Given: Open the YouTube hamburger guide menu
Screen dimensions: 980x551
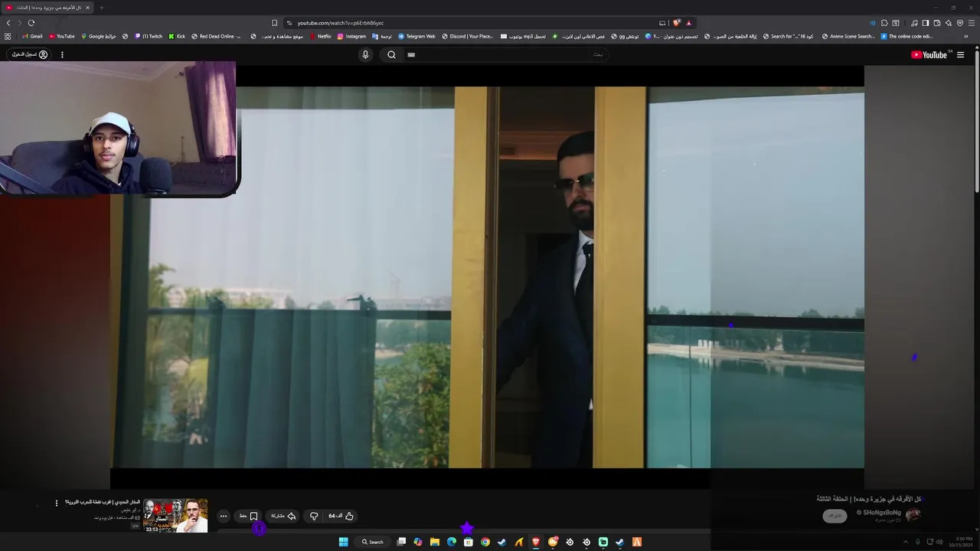Looking at the screenshot, I should (960, 54).
